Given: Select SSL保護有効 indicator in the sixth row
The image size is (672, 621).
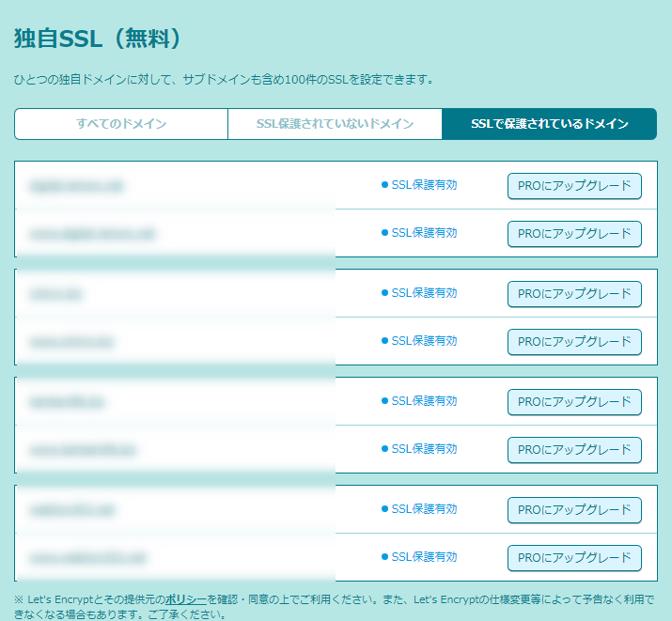Looking at the screenshot, I should (423, 448).
